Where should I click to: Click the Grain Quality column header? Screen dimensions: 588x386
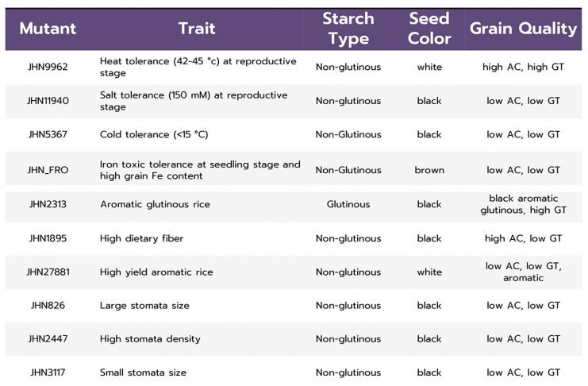[x=523, y=29]
